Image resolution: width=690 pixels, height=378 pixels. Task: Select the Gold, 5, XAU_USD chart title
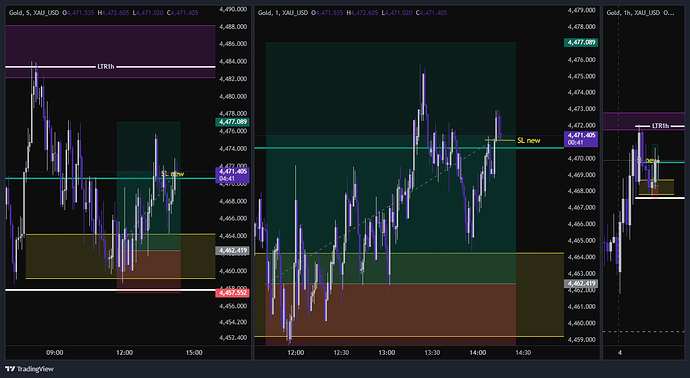(34, 13)
